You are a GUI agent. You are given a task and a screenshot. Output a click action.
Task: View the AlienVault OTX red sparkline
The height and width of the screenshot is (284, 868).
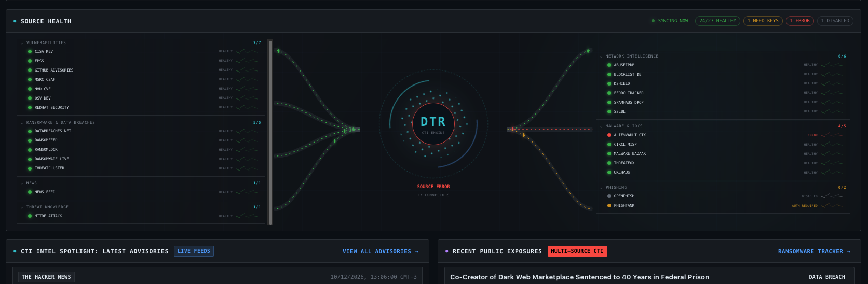(x=832, y=135)
